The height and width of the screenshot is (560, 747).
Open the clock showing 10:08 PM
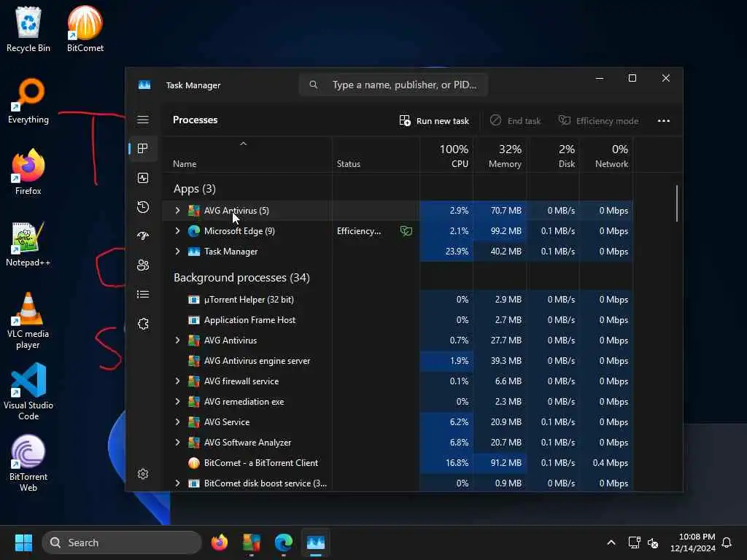click(x=693, y=542)
